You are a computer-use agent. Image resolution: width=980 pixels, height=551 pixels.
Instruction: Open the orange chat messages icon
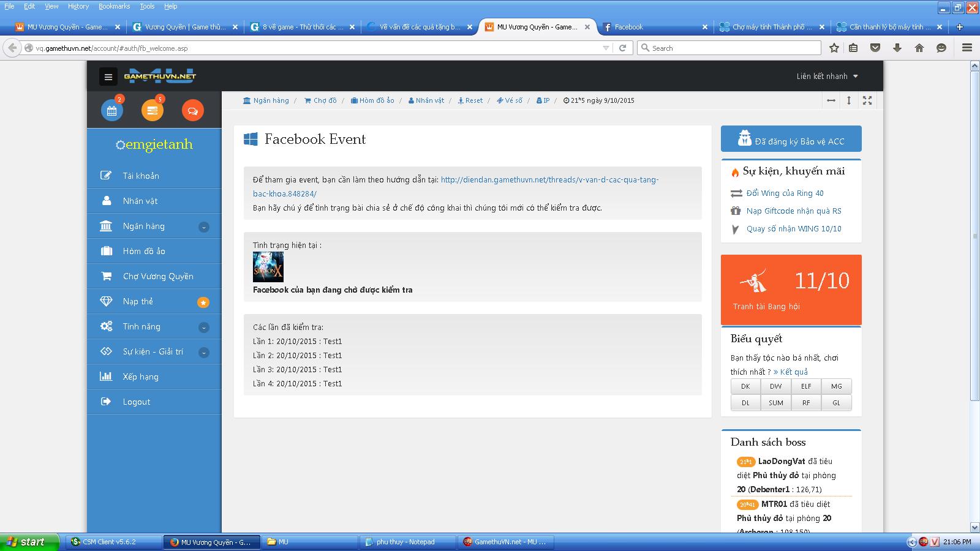(193, 111)
